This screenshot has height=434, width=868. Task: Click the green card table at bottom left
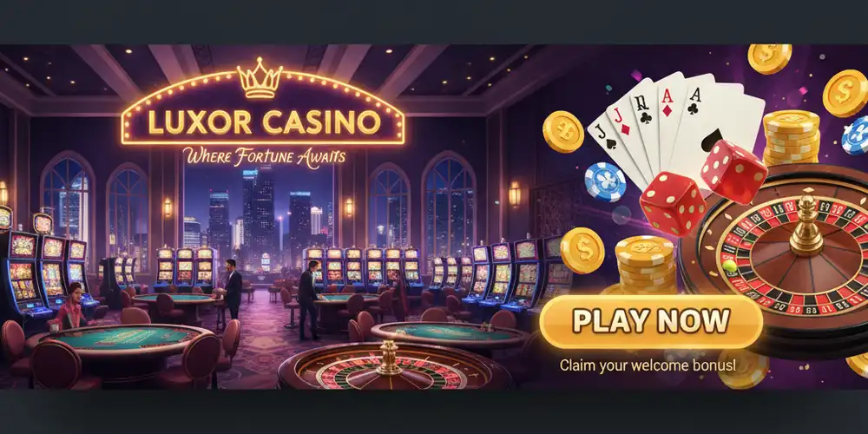[x=119, y=338]
